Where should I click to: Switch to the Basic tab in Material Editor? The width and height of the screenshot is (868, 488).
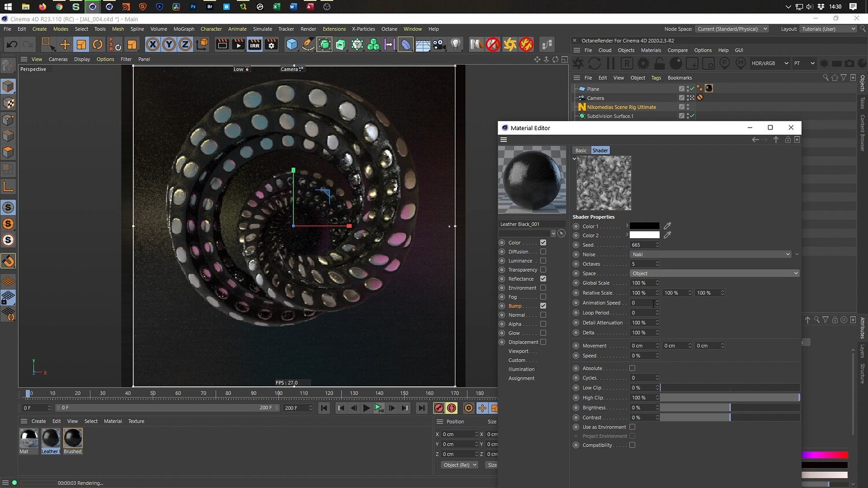pyautogui.click(x=580, y=150)
